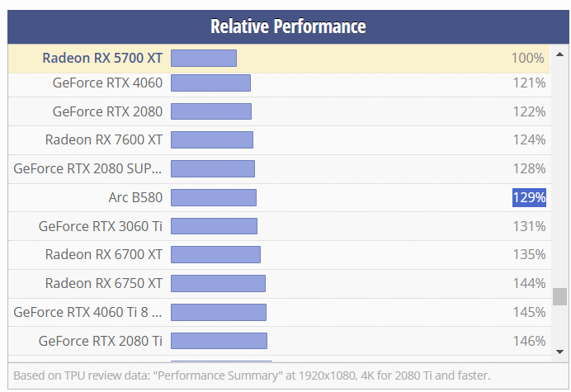Click the TPU review data footnote text
The height and width of the screenshot is (392, 571).
(252, 375)
